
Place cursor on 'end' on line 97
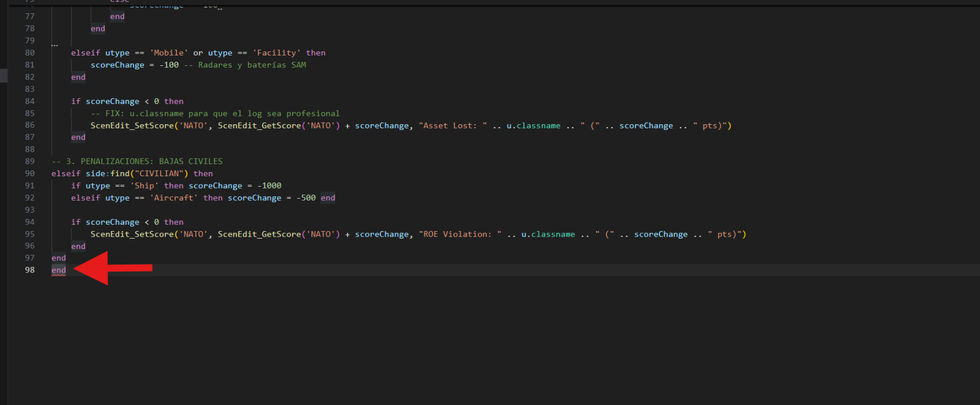click(59, 258)
